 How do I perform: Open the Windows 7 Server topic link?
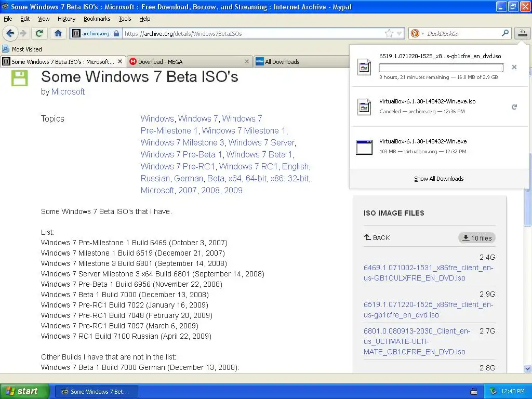[261, 142]
